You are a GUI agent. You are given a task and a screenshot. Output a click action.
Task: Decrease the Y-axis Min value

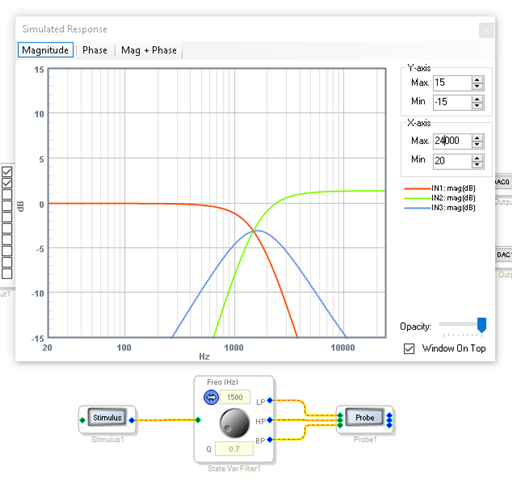(477, 106)
